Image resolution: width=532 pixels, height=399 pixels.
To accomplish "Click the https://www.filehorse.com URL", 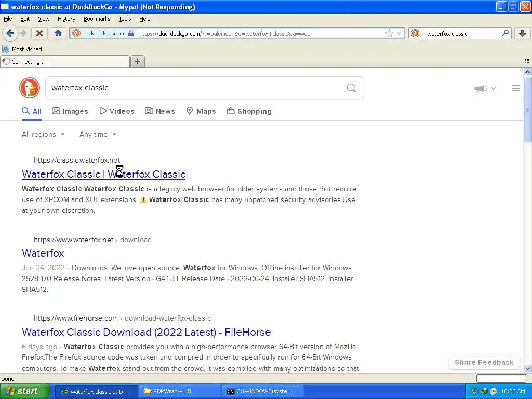I will [x=76, y=318].
